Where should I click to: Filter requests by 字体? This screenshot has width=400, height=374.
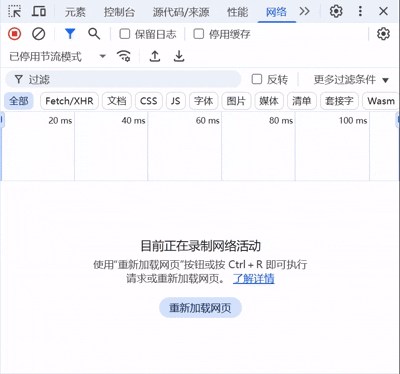click(204, 101)
